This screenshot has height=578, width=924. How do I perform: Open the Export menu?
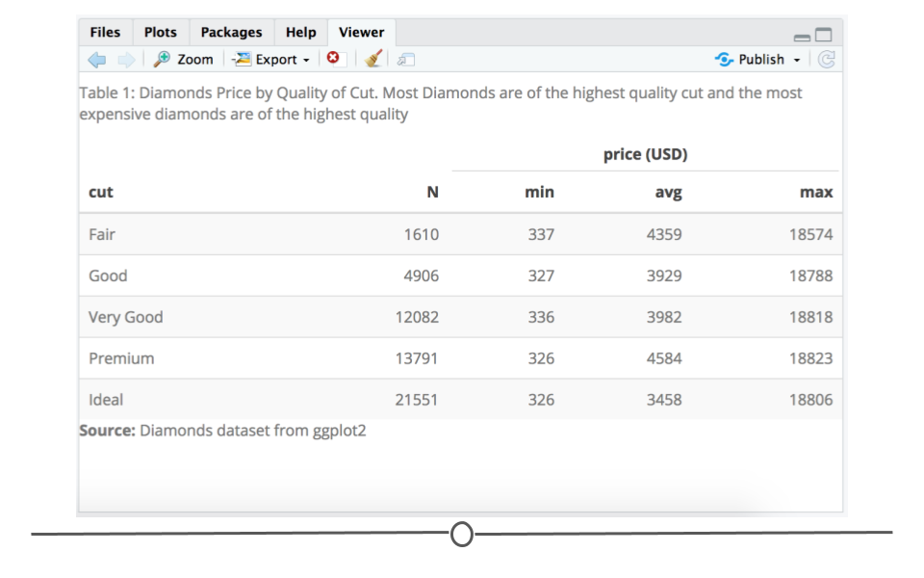tap(271, 60)
